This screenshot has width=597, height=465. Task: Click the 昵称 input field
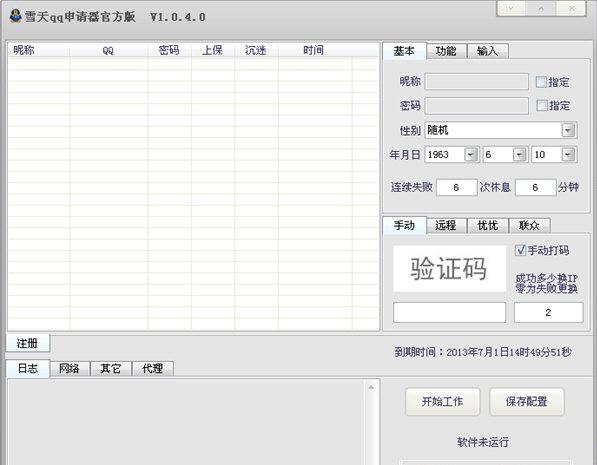(x=476, y=81)
